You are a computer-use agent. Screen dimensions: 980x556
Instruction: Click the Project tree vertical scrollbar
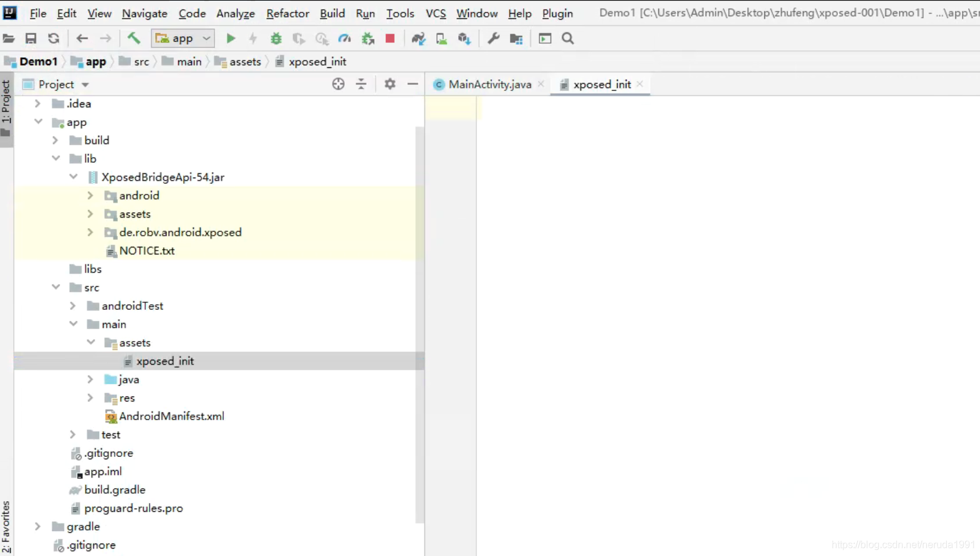click(x=420, y=324)
